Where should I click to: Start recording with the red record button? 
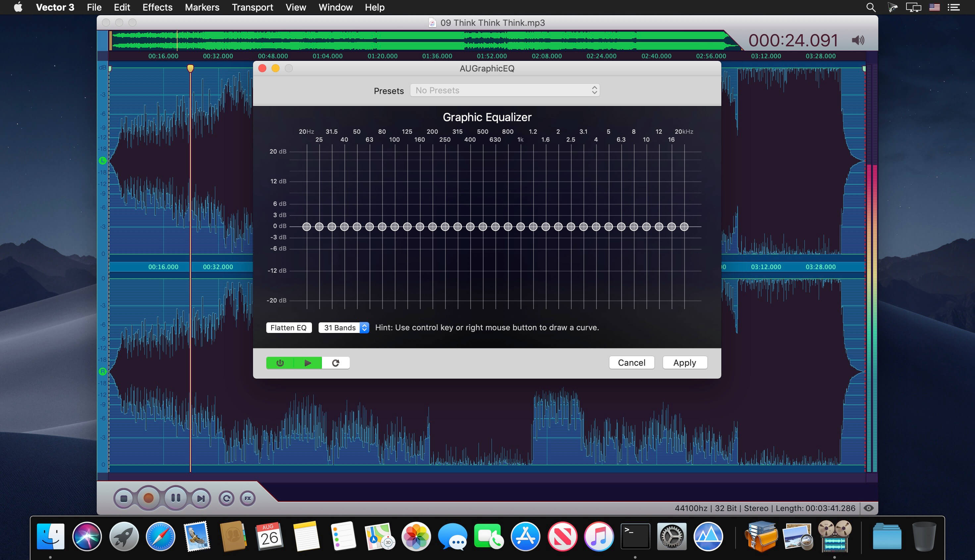[148, 498]
